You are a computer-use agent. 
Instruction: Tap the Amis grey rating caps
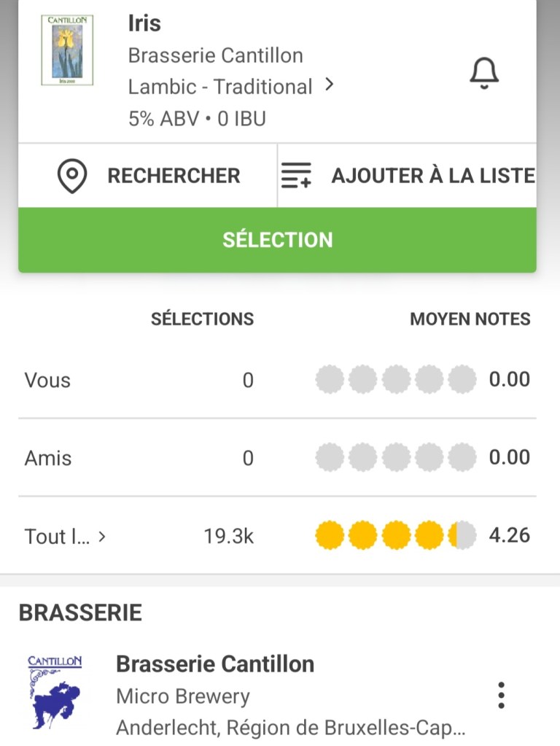395,458
